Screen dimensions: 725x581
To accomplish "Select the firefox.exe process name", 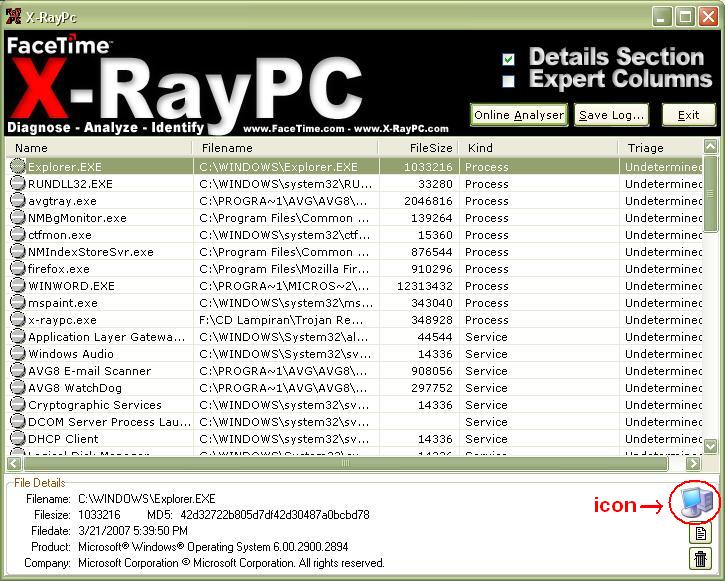I will pos(59,269).
